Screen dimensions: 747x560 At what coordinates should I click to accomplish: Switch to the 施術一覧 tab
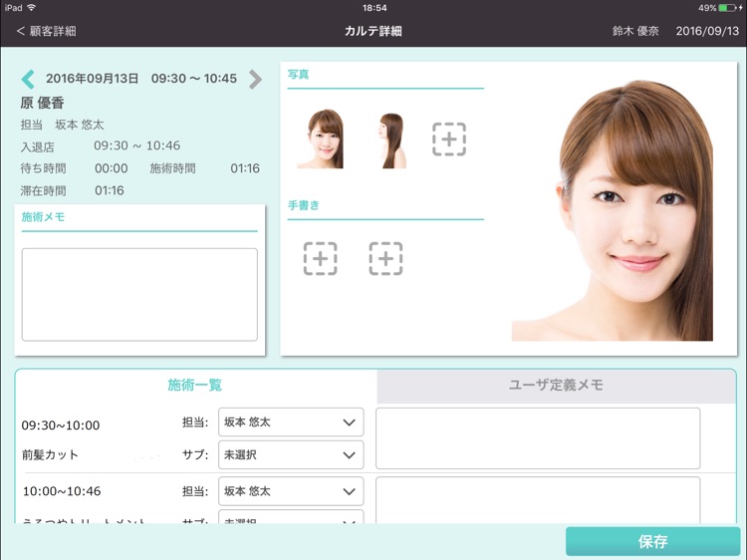(x=195, y=385)
